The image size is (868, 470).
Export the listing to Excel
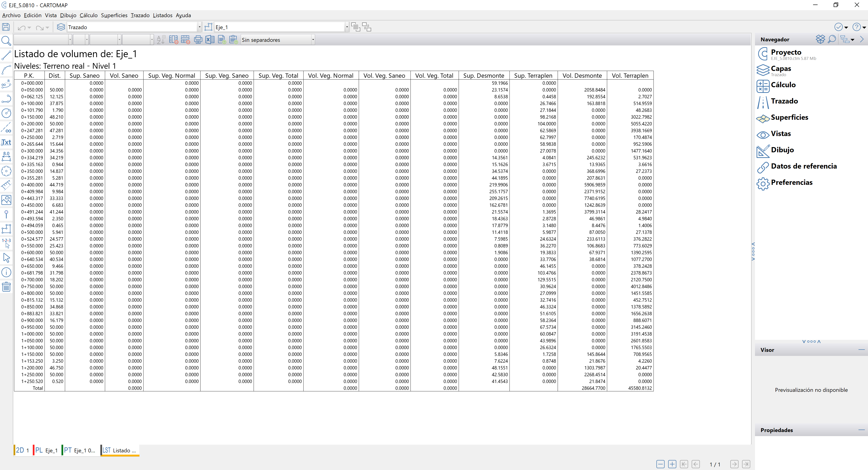(210, 40)
